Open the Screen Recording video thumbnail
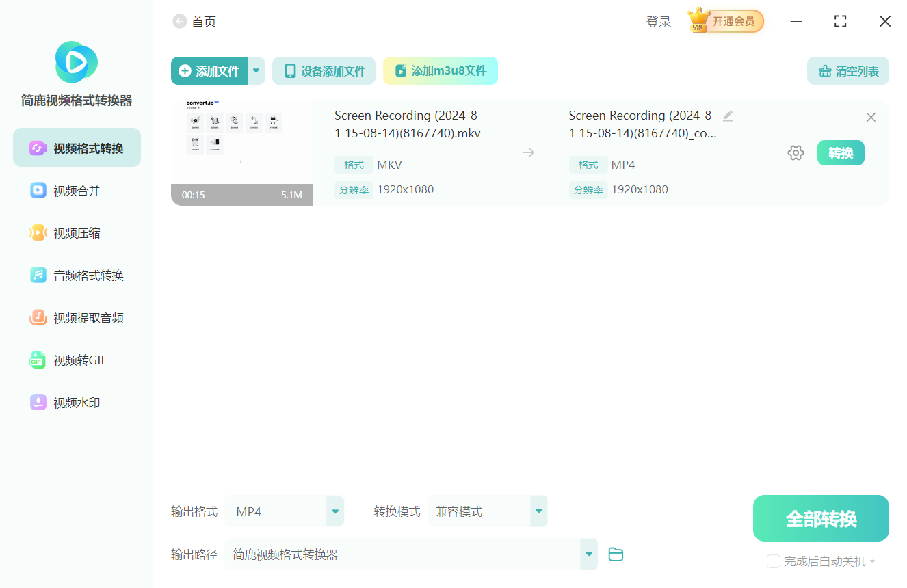907x588 pixels. pos(242,152)
